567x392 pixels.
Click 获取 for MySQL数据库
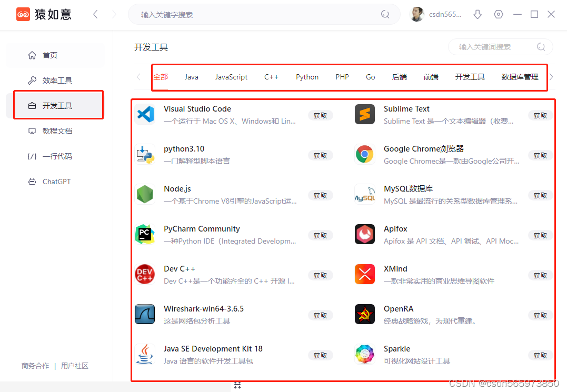540,195
